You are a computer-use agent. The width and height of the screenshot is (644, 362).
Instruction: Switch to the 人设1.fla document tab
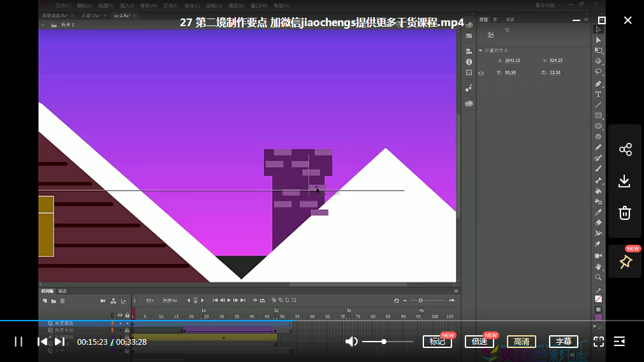coord(91,15)
